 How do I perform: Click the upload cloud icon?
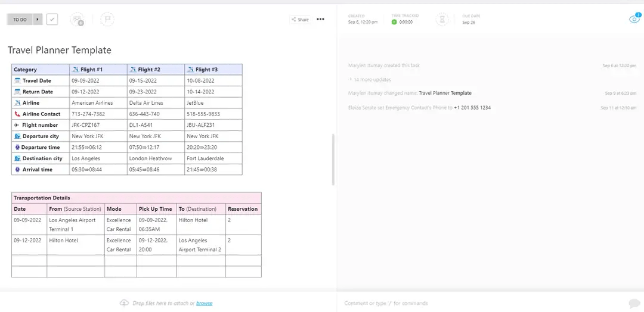pyautogui.click(x=124, y=303)
